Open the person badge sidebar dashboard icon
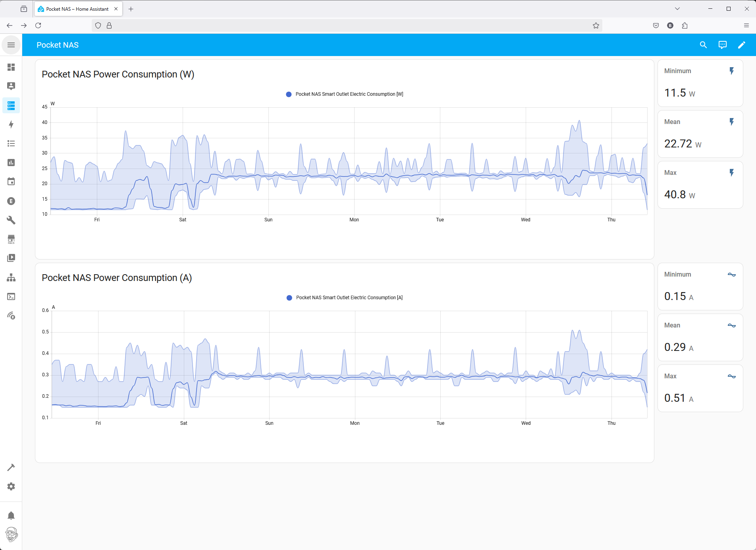756x550 pixels. [x=11, y=86]
